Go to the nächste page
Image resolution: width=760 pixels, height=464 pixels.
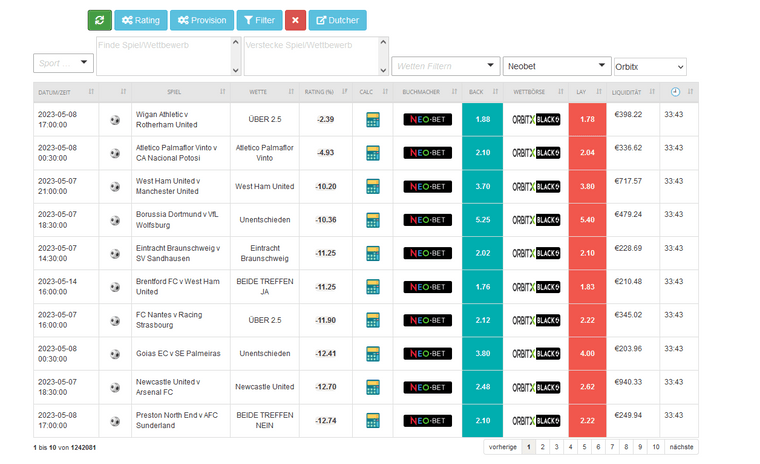[x=681, y=447]
